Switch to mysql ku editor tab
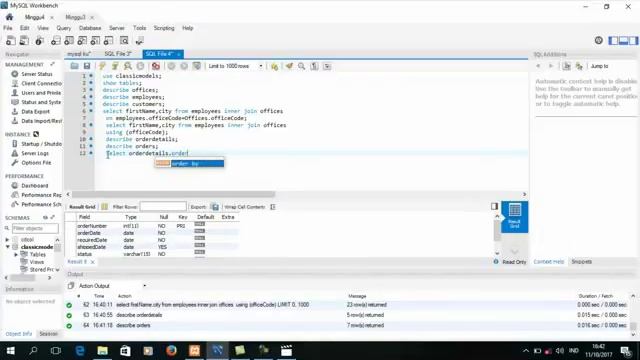The height and width of the screenshot is (360, 640). 79,54
